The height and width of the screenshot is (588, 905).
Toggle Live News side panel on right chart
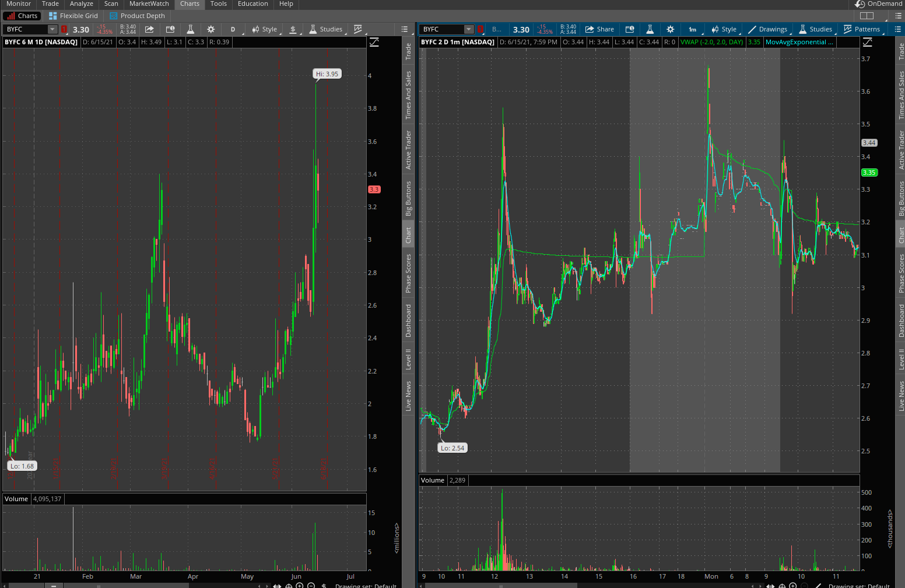901,396
